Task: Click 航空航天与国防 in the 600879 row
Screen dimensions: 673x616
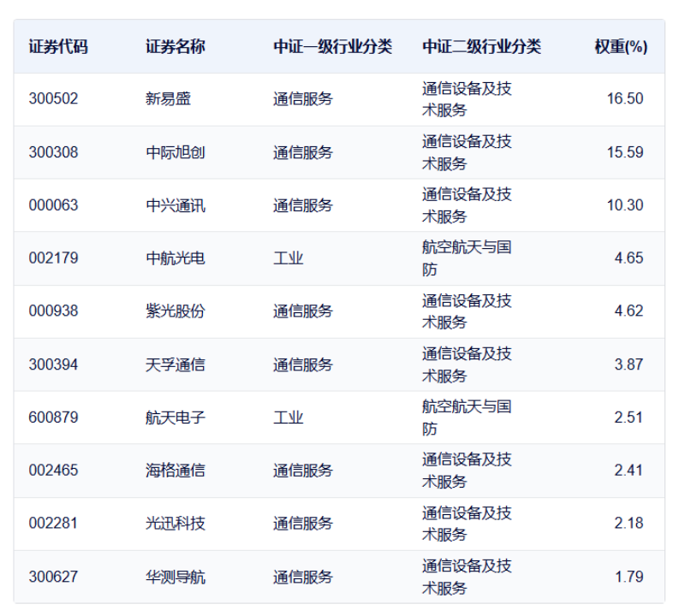Action: tap(467, 418)
